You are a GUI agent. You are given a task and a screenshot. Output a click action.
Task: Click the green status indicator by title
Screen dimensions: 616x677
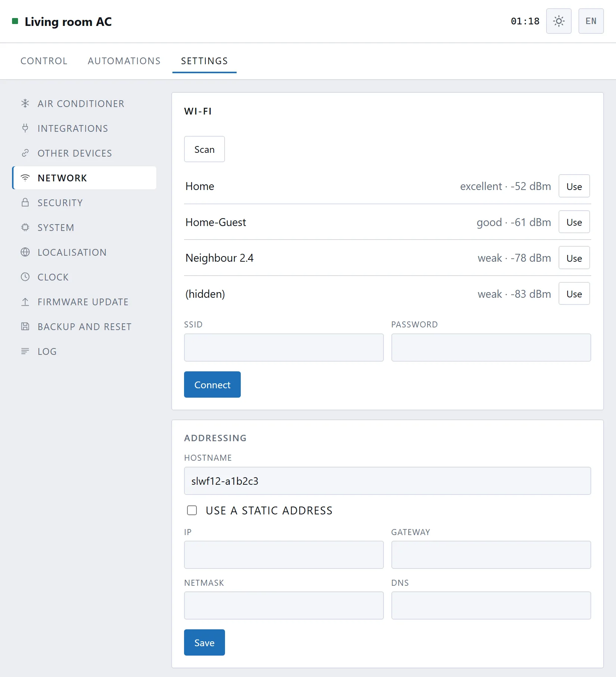coord(15,21)
